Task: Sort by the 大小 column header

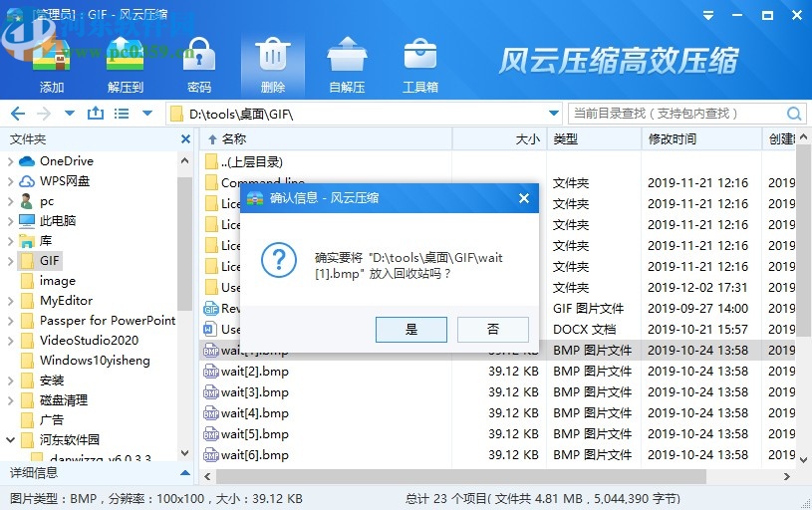Action: (x=500, y=138)
